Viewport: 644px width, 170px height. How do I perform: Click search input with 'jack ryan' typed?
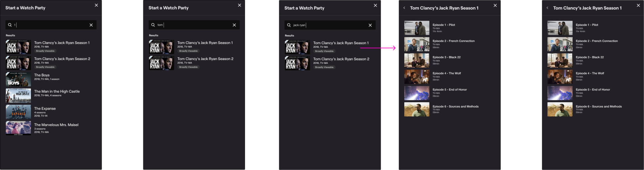click(x=330, y=25)
